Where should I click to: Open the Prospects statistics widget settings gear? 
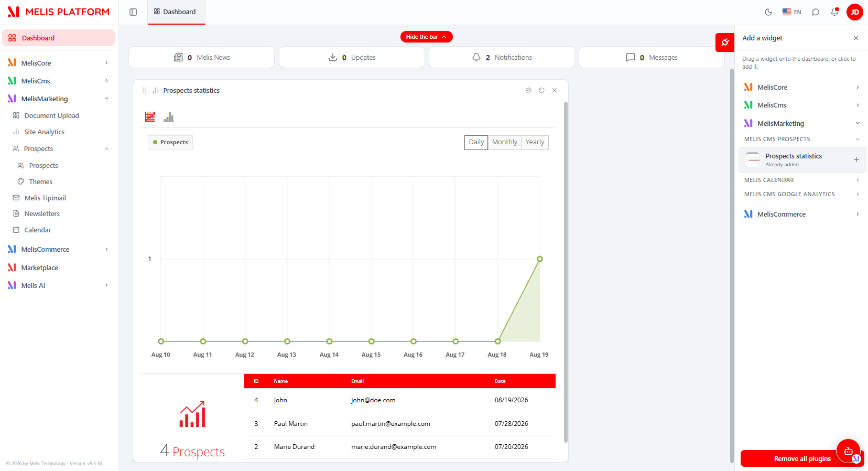(x=528, y=90)
